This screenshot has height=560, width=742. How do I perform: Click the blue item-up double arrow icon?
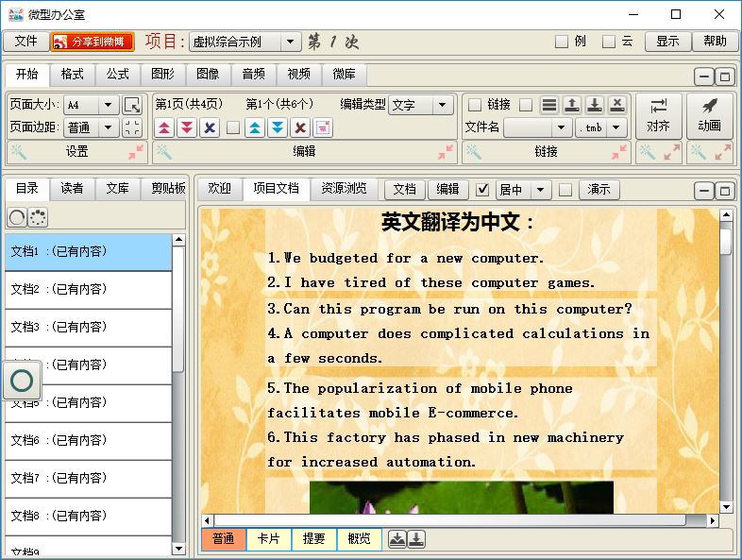(255, 127)
